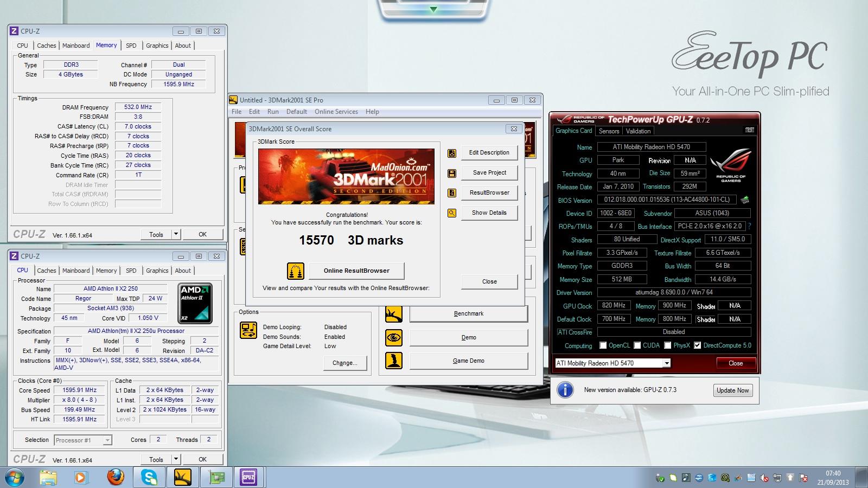Image resolution: width=868 pixels, height=488 pixels.
Task: Open Processor #1 selection dropdown in CPU-Z
Action: coord(107,440)
